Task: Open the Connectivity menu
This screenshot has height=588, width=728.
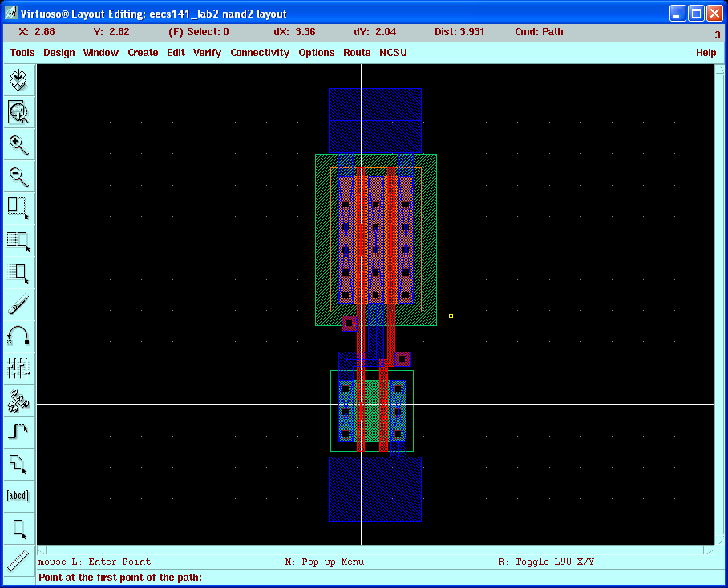Action: 260,53
